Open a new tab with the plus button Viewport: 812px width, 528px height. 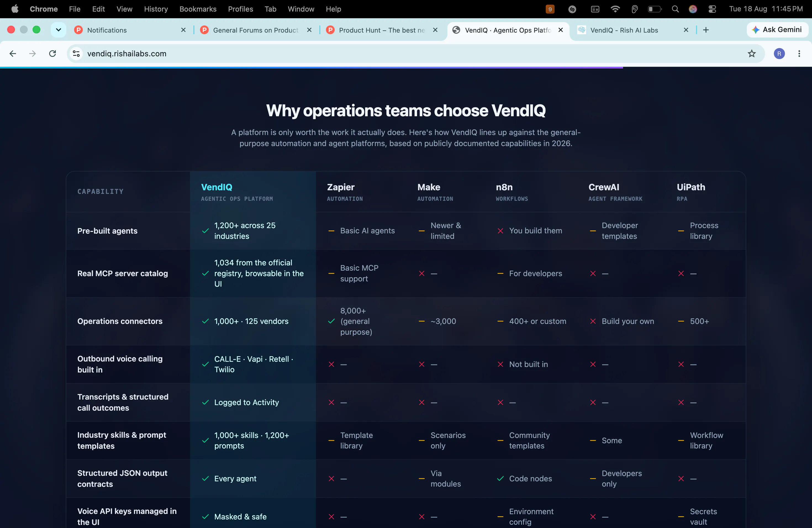706,30
